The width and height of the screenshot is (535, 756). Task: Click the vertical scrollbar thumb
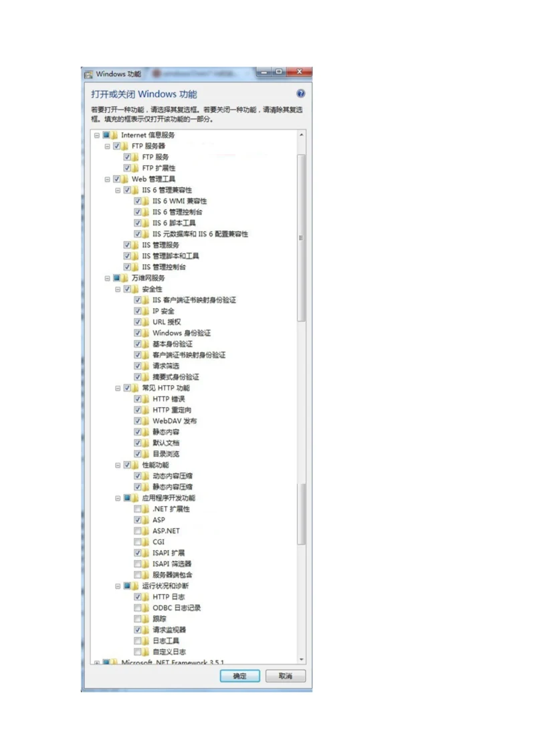302,238
